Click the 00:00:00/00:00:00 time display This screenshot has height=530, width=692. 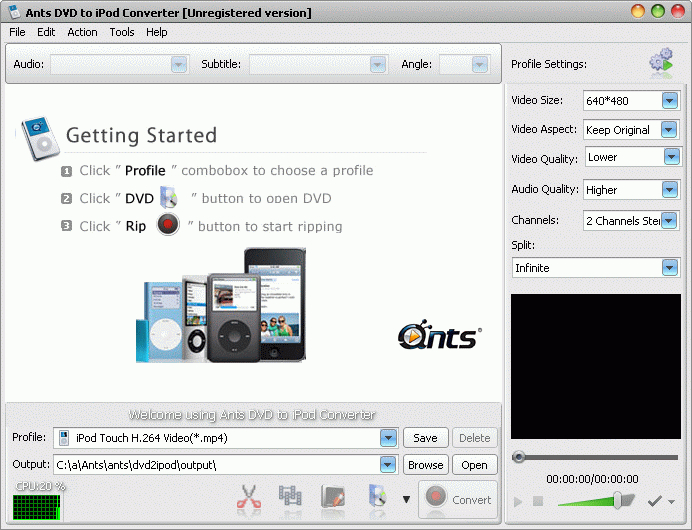click(592, 479)
